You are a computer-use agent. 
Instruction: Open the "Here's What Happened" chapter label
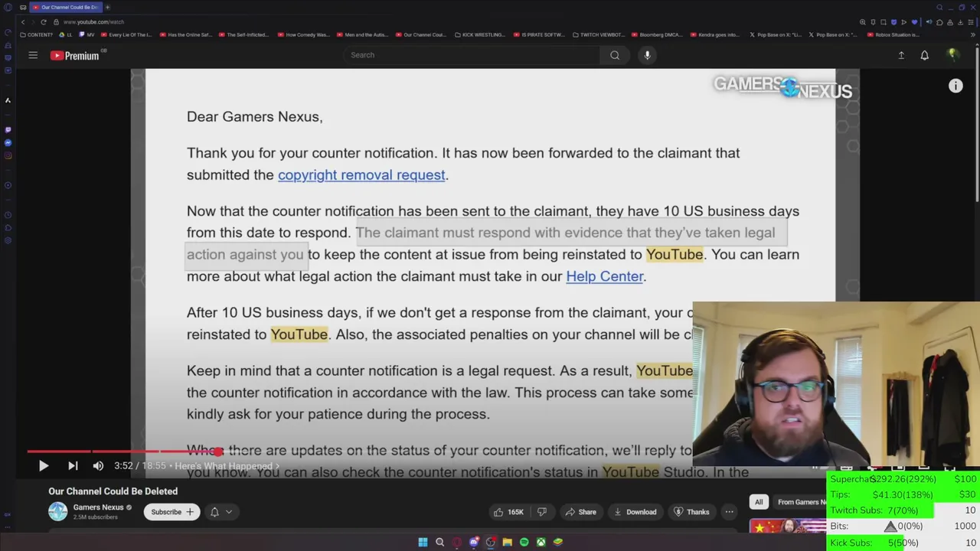(227, 466)
